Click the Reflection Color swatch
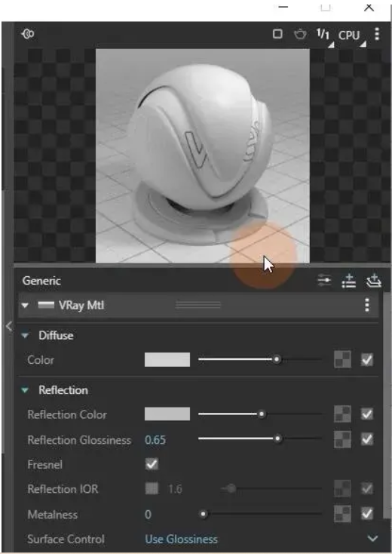This screenshot has width=392, height=554. pos(167,414)
